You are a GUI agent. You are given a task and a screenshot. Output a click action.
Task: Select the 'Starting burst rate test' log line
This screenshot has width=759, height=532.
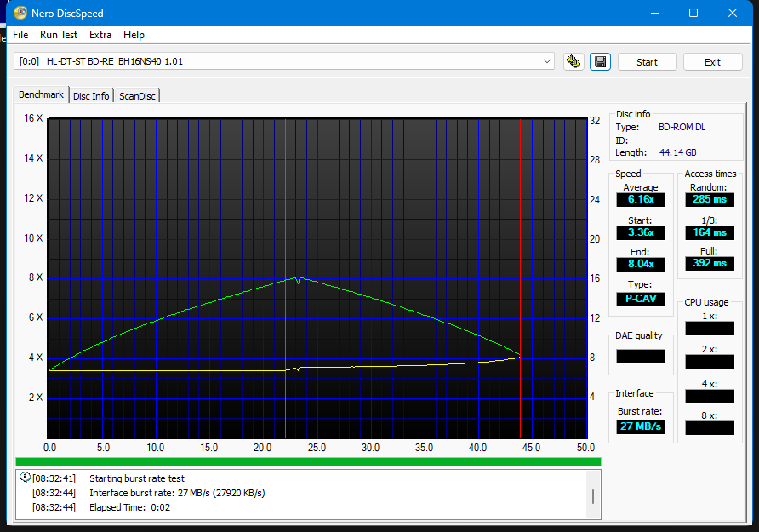coord(136,478)
